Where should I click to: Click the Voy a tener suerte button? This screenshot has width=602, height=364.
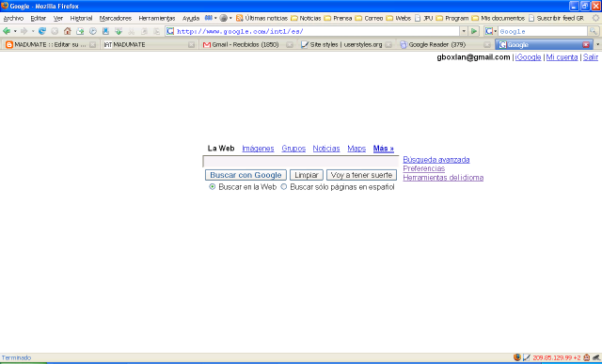(361, 175)
